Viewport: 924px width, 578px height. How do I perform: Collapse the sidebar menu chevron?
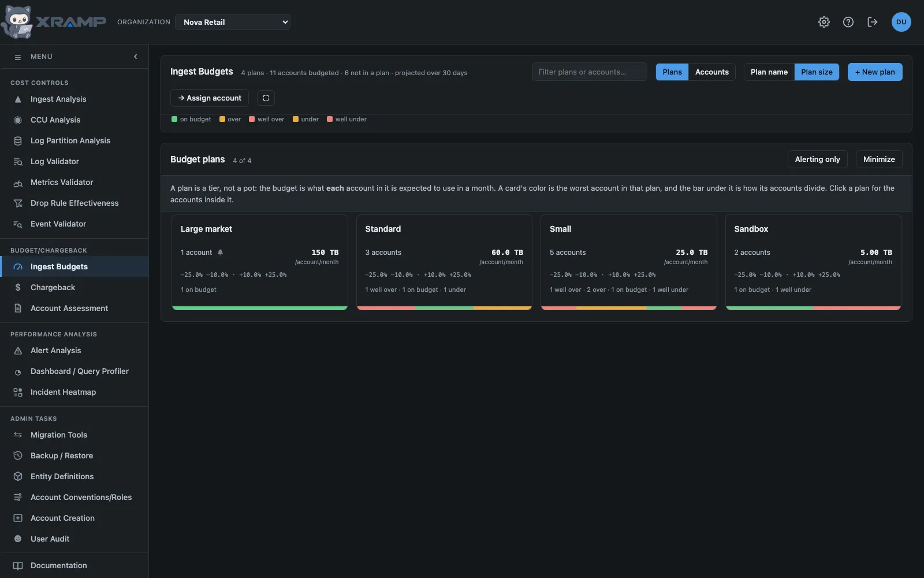(x=136, y=57)
